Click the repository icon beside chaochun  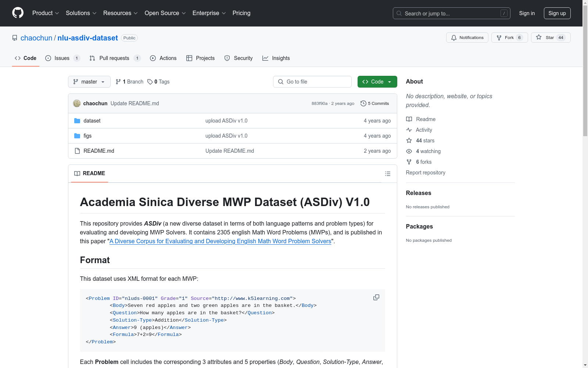coord(15,38)
